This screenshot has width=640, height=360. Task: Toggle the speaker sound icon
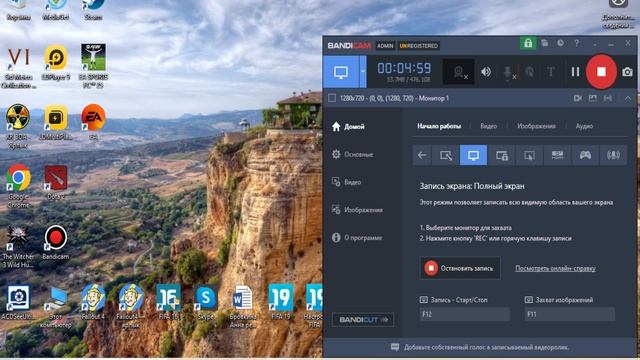486,72
